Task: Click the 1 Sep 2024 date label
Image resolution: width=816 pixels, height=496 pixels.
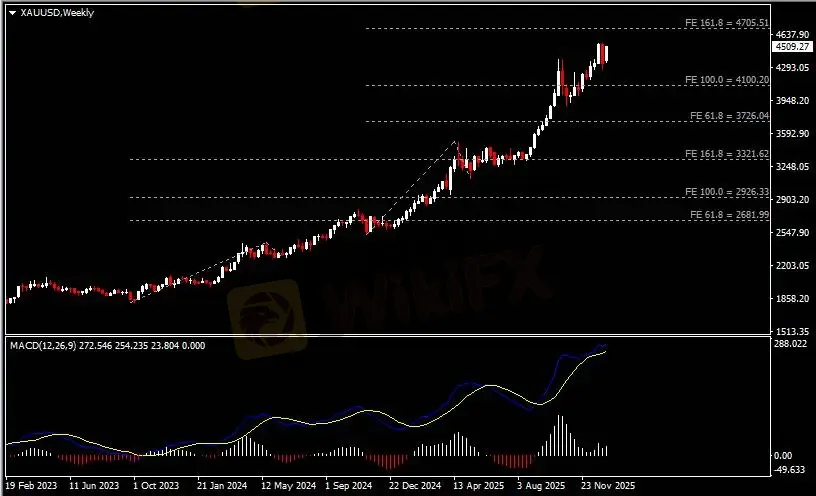Action: point(349,486)
